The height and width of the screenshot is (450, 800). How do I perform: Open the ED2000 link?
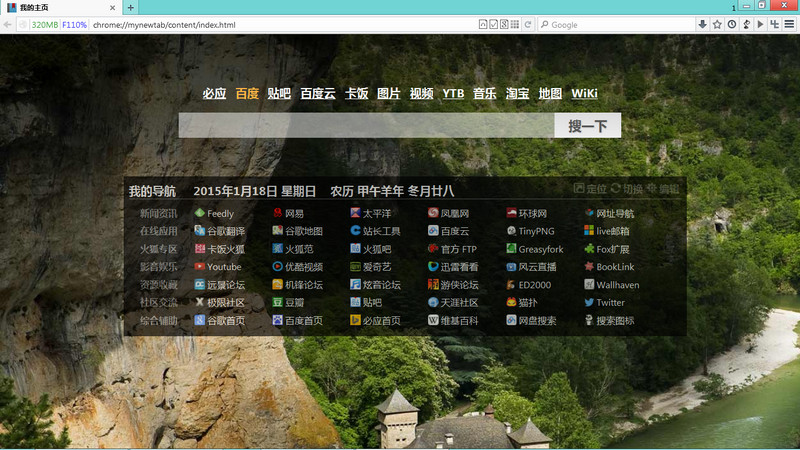[x=529, y=285]
